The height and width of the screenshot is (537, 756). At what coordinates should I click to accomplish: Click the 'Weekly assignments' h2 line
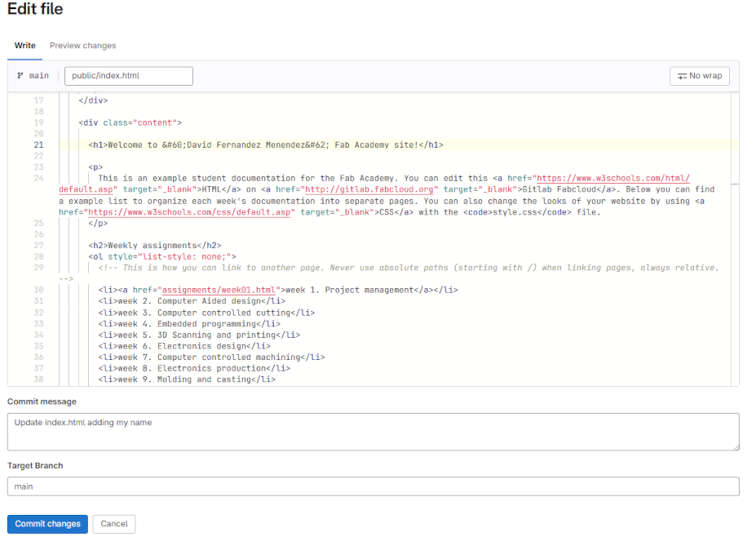(155, 246)
